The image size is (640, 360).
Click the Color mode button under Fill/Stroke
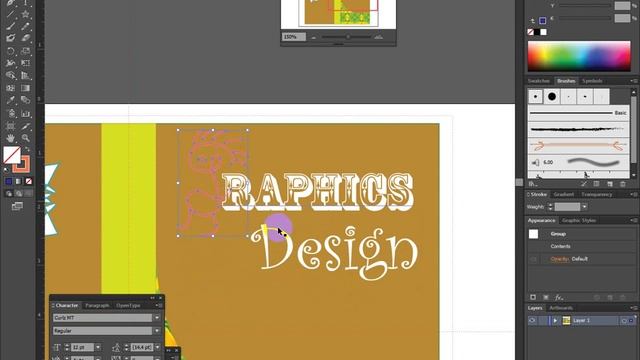(9, 181)
